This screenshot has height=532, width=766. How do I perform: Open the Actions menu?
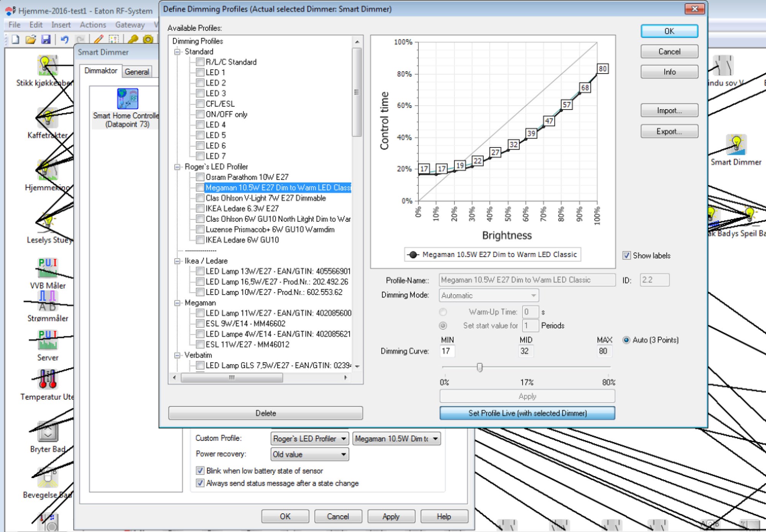pyautogui.click(x=93, y=25)
